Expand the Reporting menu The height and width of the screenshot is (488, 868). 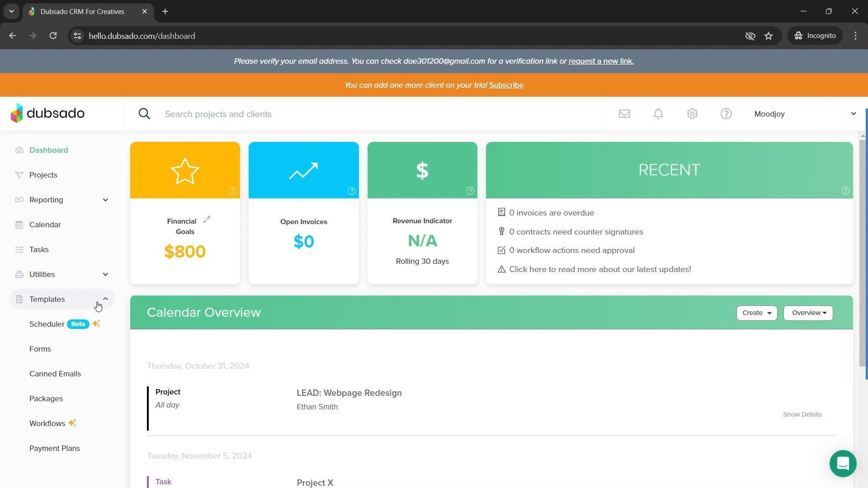pyautogui.click(x=105, y=200)
